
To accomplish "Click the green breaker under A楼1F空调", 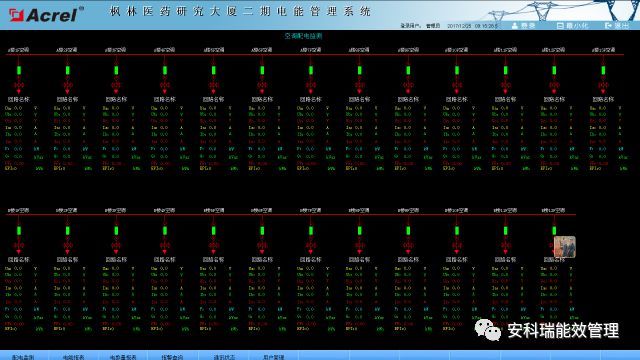I will [x=19, y=70].
